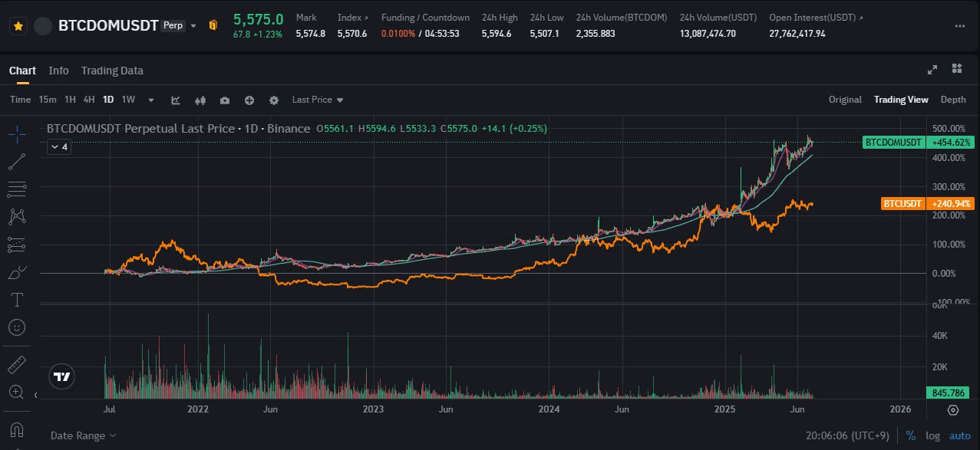This screenshot has width=980, height=450.
Task: Click the chart title BTCDOMUSDT Perpetual Last Price
Action: point(140,129)
